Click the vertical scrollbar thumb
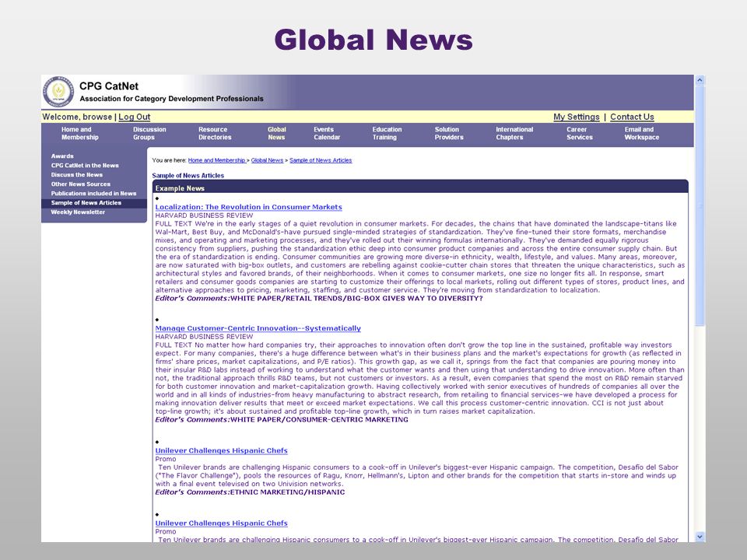 tap(700, 205)
